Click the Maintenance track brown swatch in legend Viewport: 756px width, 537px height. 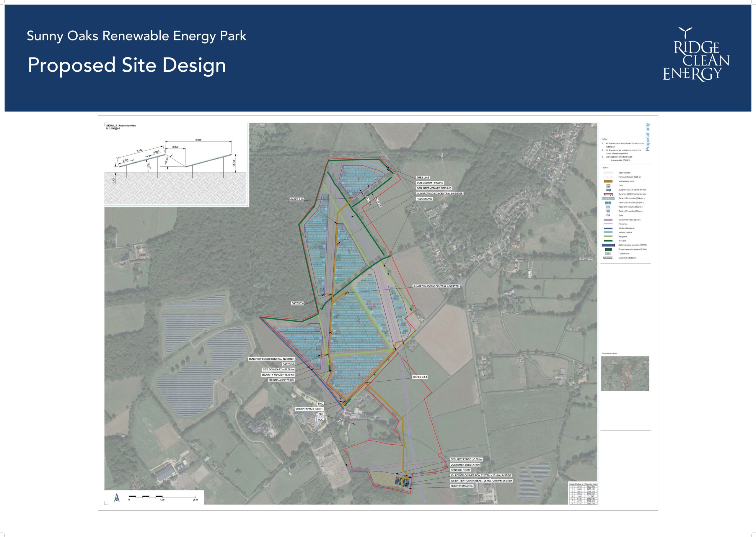pos(608,181)
